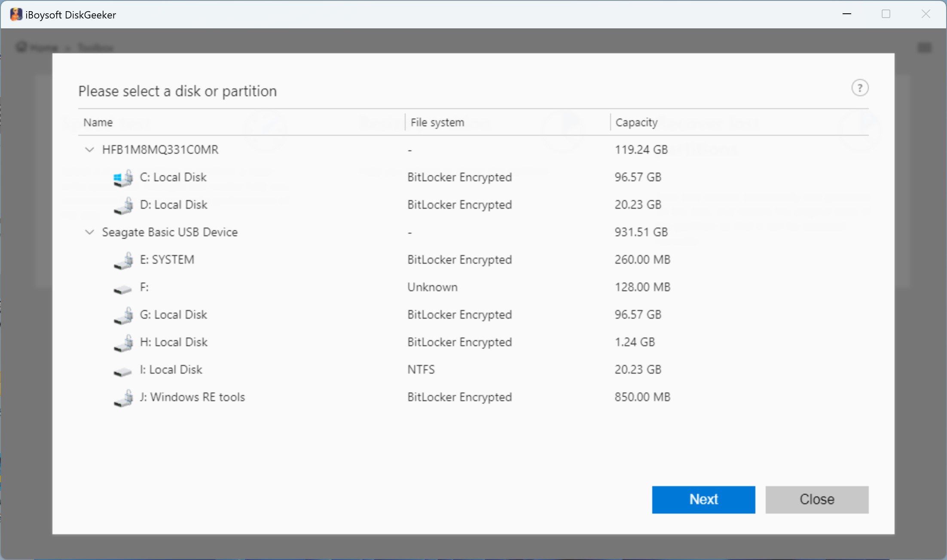
Task: Minimize the DiskGeeker window
Action: [x=846, y=14]
